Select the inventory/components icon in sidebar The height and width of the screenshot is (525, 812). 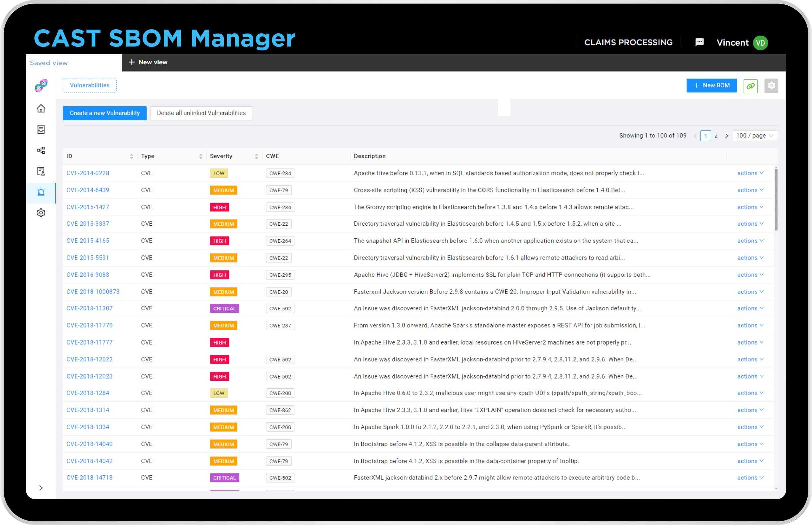(41, 129)
